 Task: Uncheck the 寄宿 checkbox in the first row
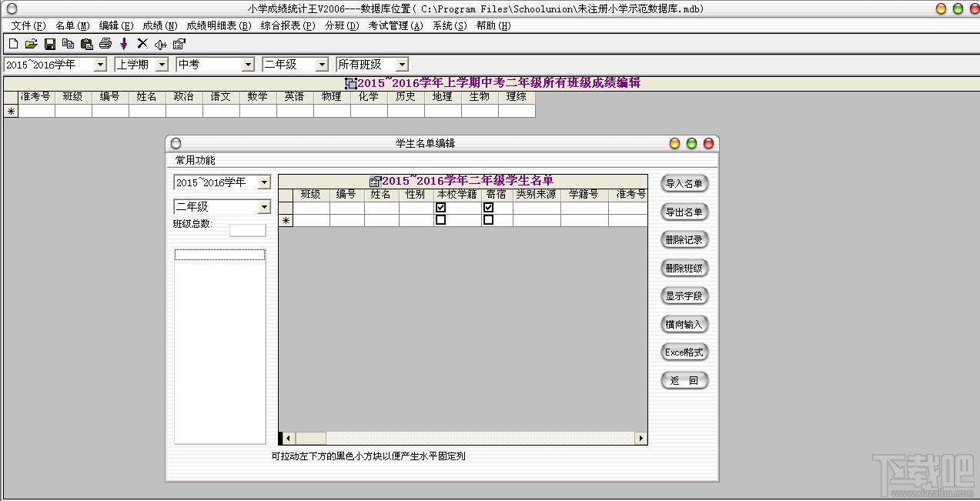pyautogui.click(x=488, y=207)
